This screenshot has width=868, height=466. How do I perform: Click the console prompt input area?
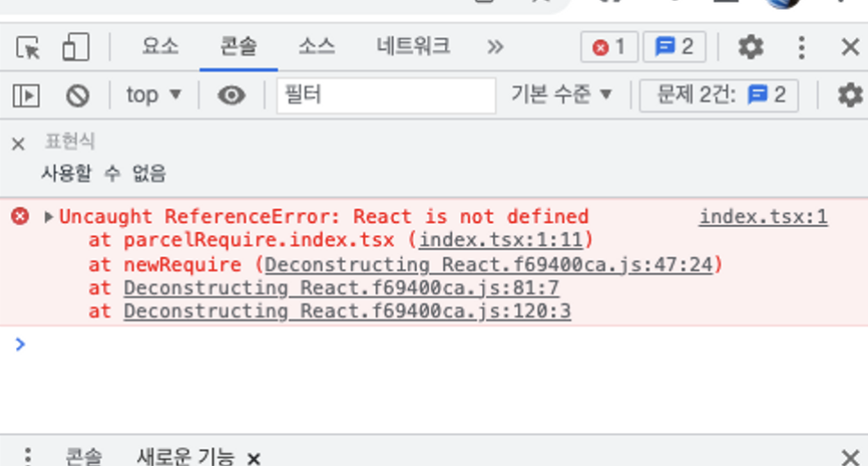(x=443, y=344)
